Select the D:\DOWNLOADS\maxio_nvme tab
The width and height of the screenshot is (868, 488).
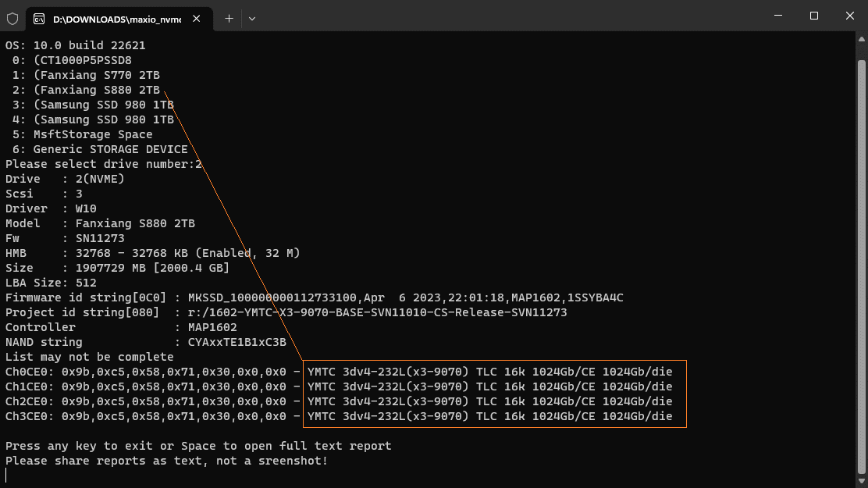[117, 19]
